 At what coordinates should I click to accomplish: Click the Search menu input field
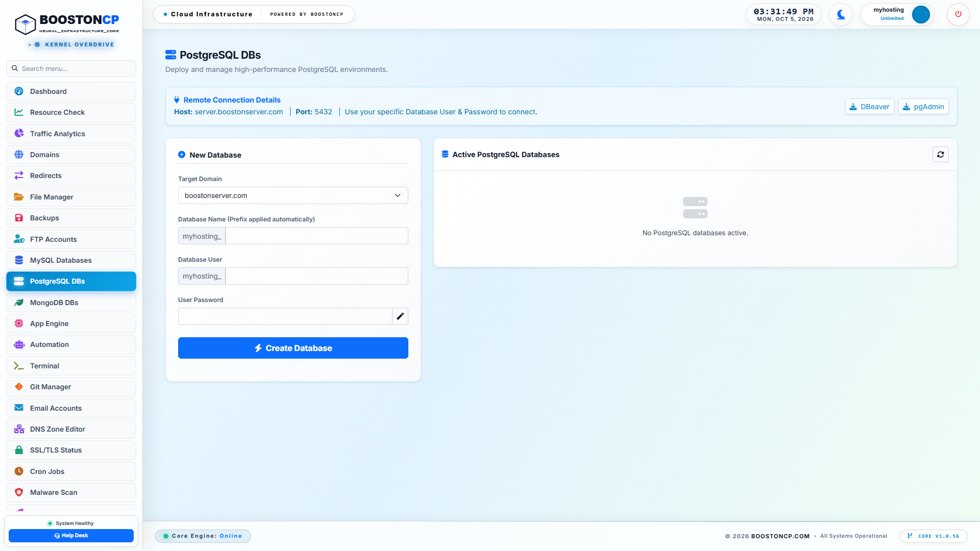tap(71, 68)
